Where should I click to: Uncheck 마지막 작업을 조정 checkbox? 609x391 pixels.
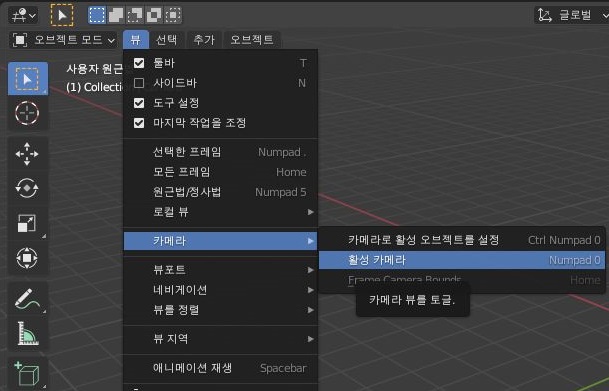[139, 123]
